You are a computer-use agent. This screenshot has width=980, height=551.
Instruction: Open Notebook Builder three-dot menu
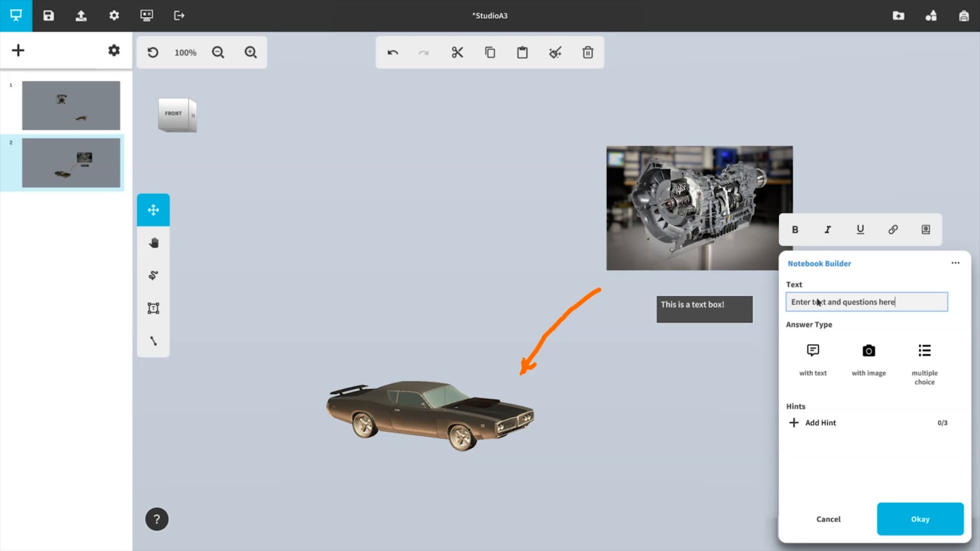pyautogui.click(x=955, y=263)
